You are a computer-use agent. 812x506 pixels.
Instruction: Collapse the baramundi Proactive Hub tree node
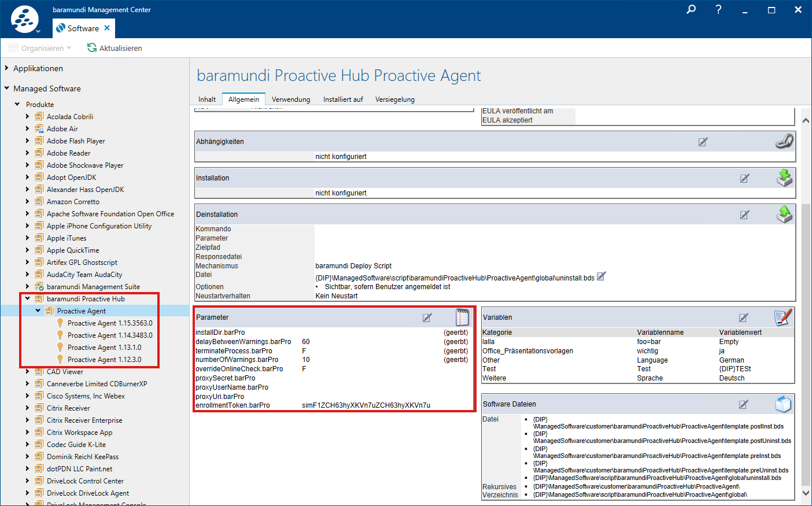27,299
